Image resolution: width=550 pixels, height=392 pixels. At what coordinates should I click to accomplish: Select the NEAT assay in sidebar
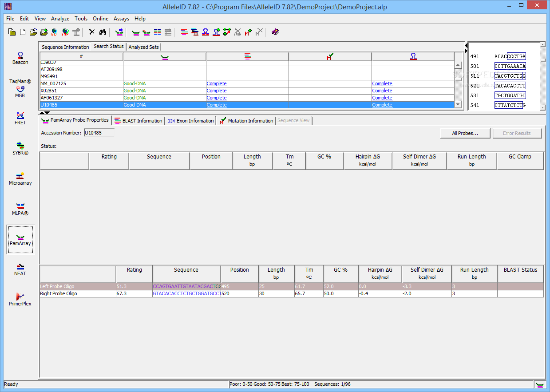[x=20, y=269]
